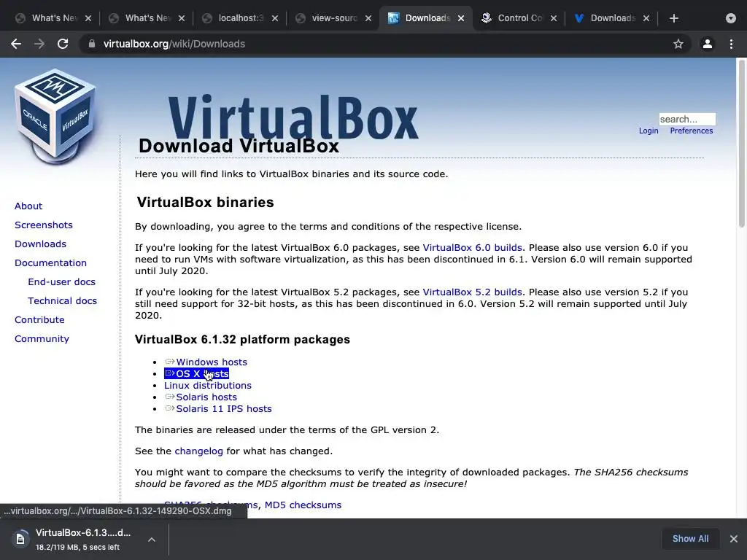747x560 pixels.
Task: Close the Control Center tab
Action: 554,18
